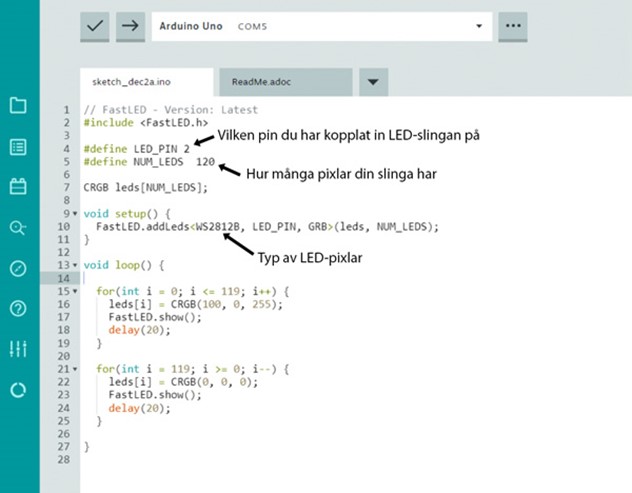Click the delay(20); line at row 24

139,408
